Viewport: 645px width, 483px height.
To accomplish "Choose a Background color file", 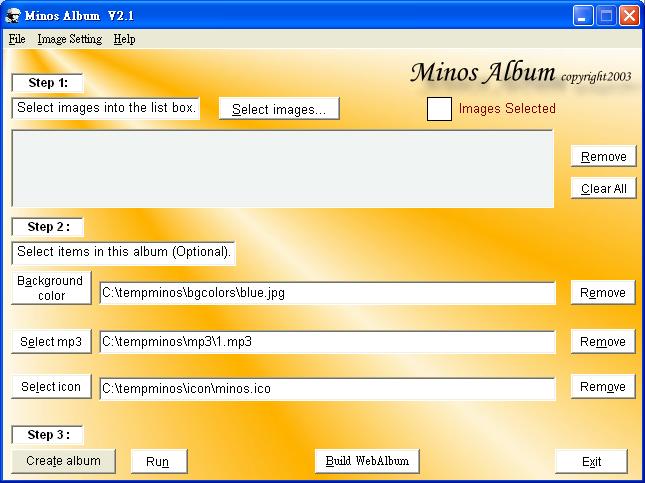I will pos(51,288).
